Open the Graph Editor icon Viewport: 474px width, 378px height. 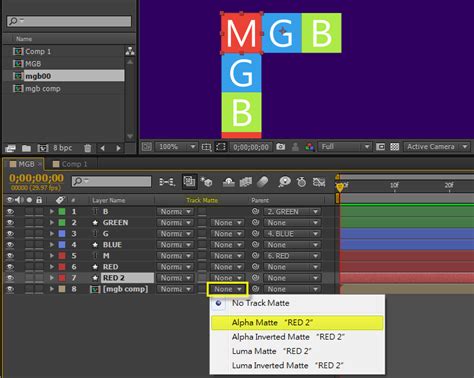tap(319, 182)
